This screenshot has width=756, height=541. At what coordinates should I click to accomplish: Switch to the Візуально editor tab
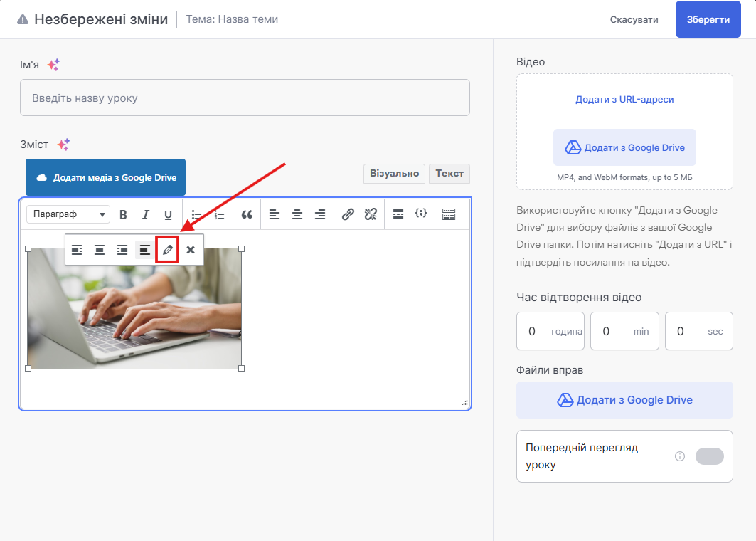coord(394,174)
